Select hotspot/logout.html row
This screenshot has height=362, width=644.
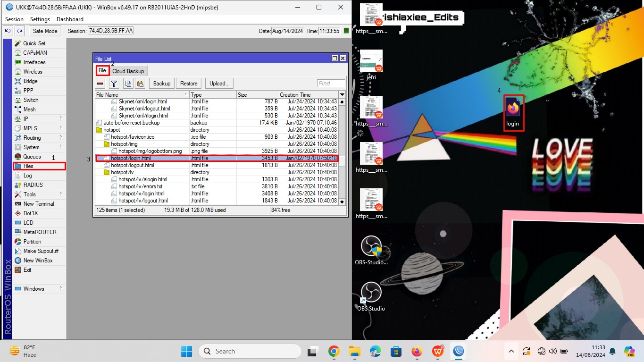click(x=217, y=165)
